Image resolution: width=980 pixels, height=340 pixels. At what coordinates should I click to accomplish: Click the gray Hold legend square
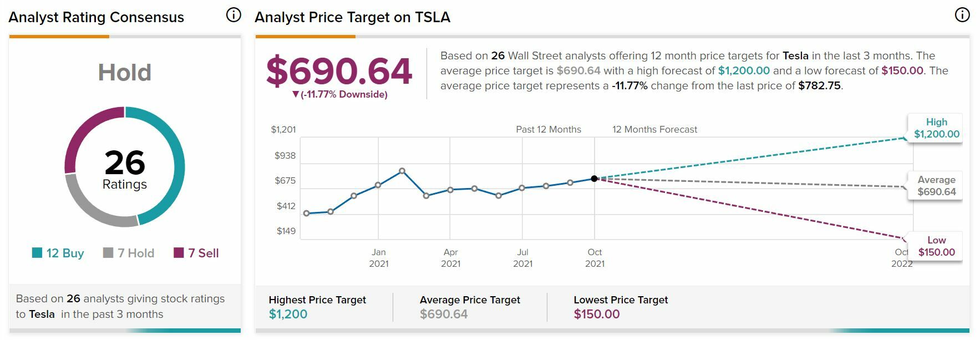coord(108,253)
